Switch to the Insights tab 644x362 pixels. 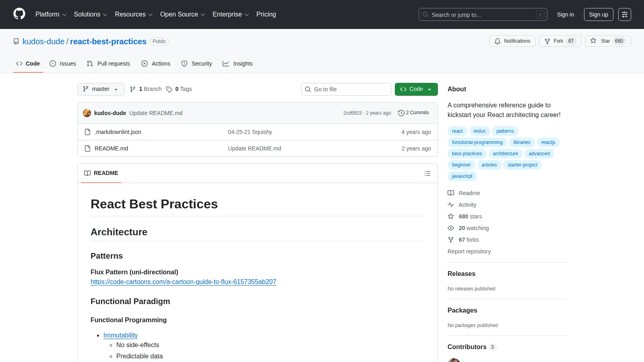tap(237, 64)
